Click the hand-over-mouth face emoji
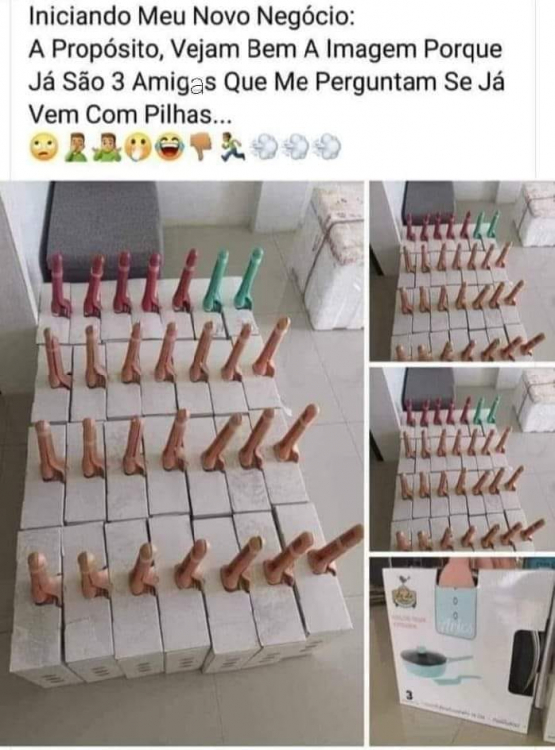 (x=139, y=148)
